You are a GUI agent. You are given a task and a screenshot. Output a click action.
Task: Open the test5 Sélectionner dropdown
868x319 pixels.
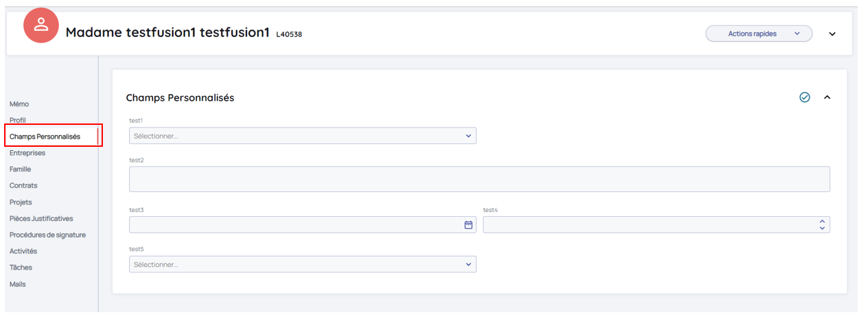302,264
